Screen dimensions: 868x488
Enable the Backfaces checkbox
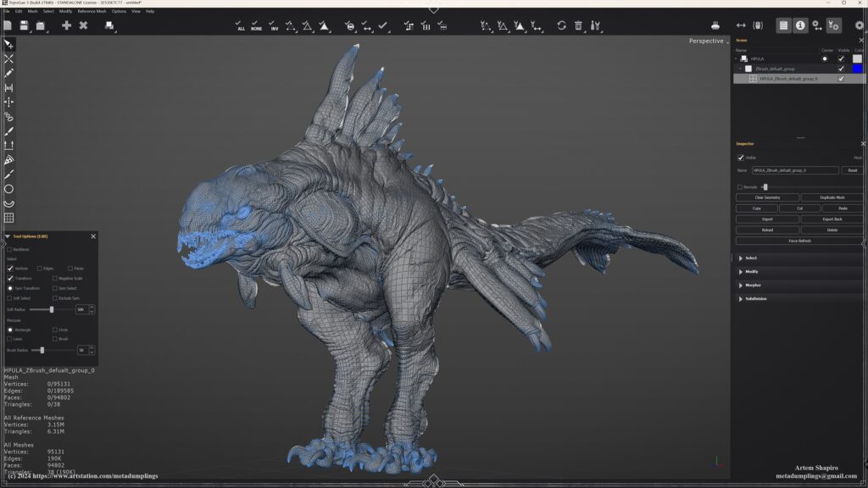tap(10, 250)
